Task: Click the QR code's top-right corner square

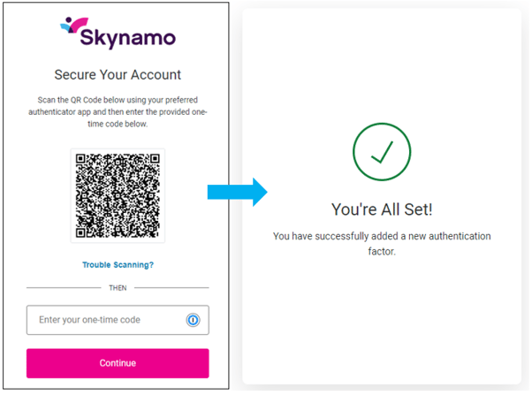Action: pyautogui.click(x=149, y=163)
